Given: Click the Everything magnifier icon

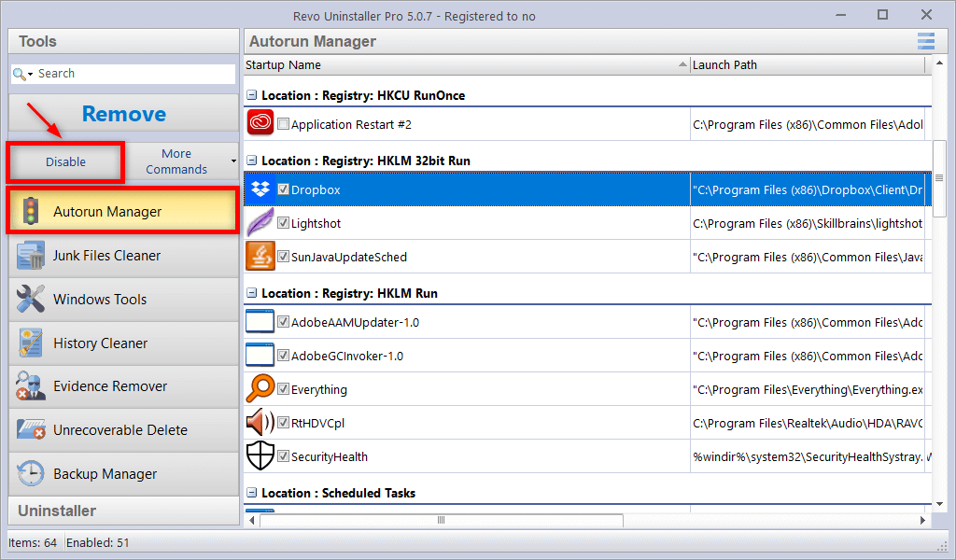Looking at the screenshot, I should 260,388.
